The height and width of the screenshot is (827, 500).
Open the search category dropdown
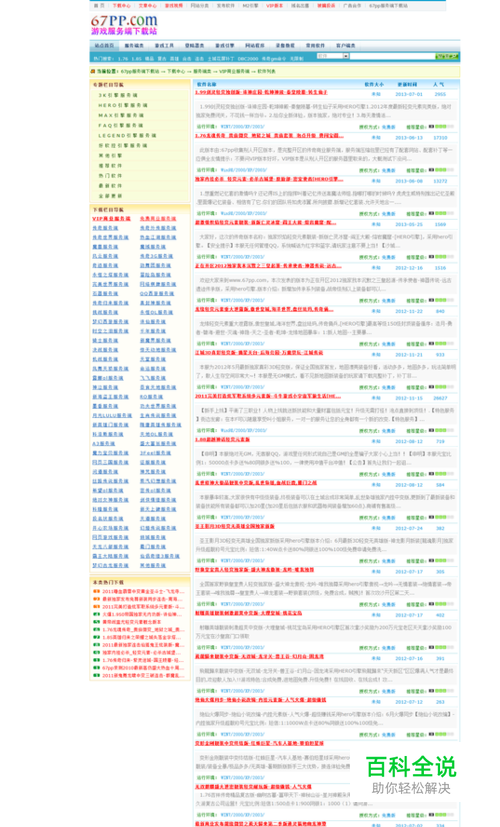click(x=333, y=56)
